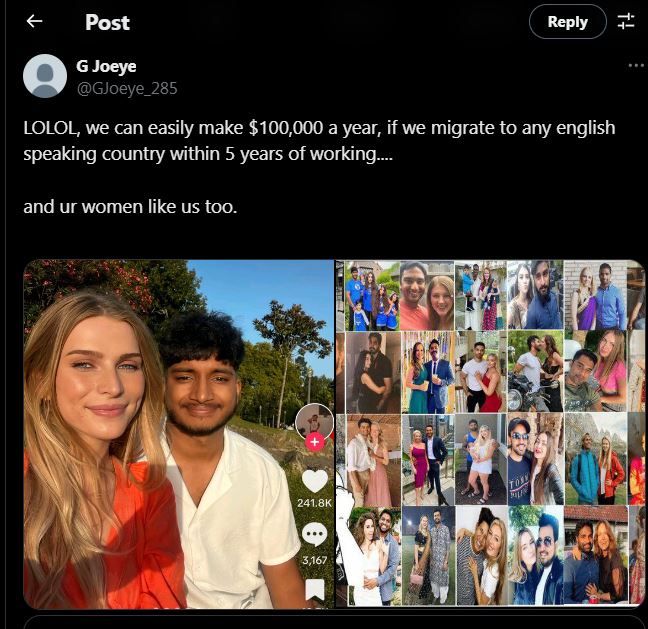Screen dimensions: 648x629
Task: Click the 3,167 comments count
Action: click(x=314, y=560)
